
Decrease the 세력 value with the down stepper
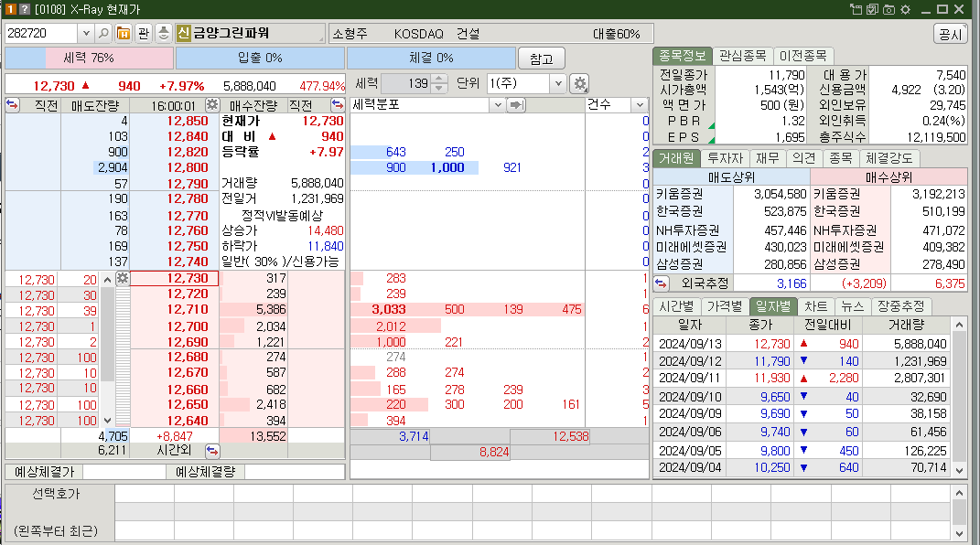[438, 88]
